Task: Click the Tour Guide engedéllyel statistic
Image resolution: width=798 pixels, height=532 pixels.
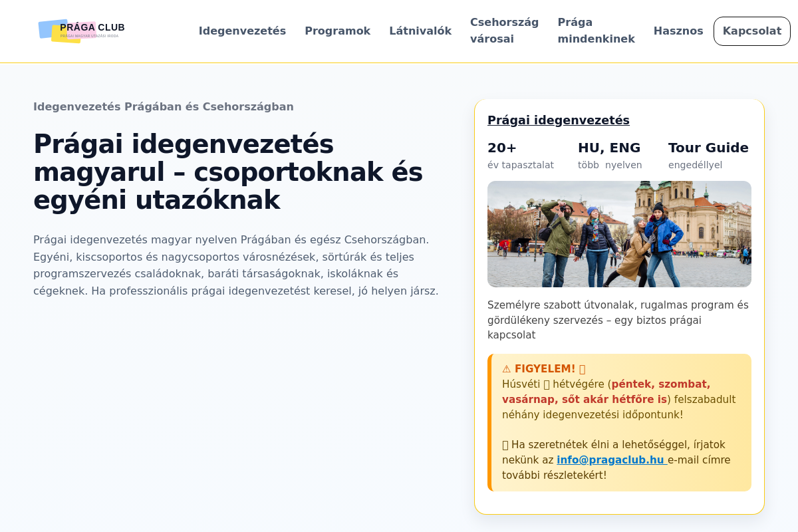Action: (708, 156)
